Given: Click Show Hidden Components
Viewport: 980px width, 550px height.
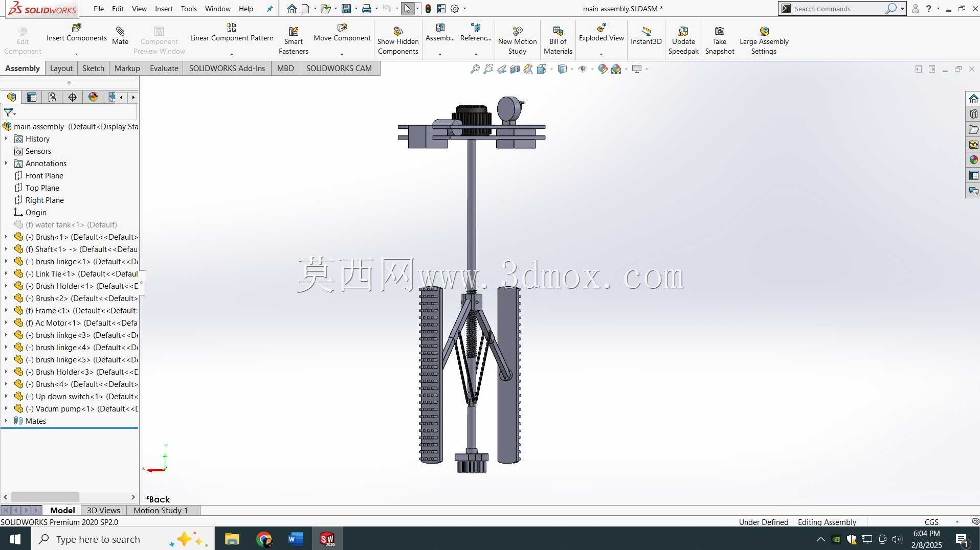Looking at the screenshot, I should 398,40.
